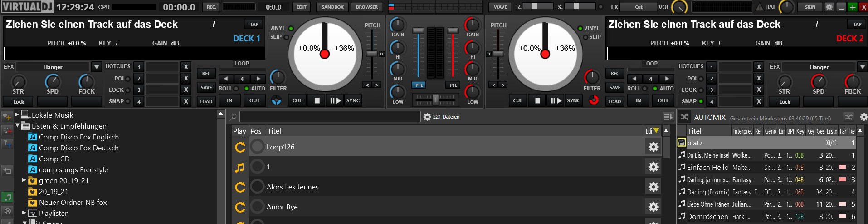Select Comp Disco Fox Deutsch list
Image resolution: width=868 pixels, height=224 pixels.
click(x=79, y=148)
